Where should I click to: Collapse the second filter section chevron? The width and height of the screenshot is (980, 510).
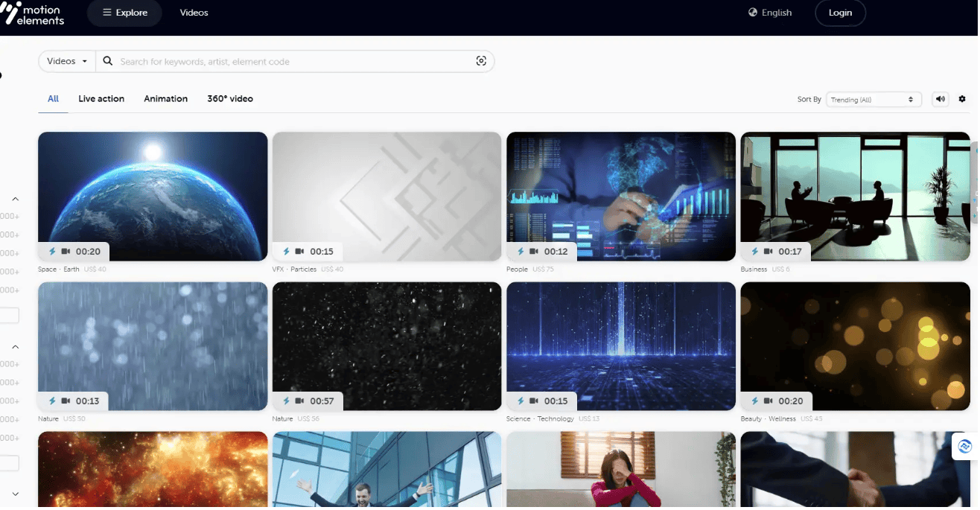pos(15,345)
